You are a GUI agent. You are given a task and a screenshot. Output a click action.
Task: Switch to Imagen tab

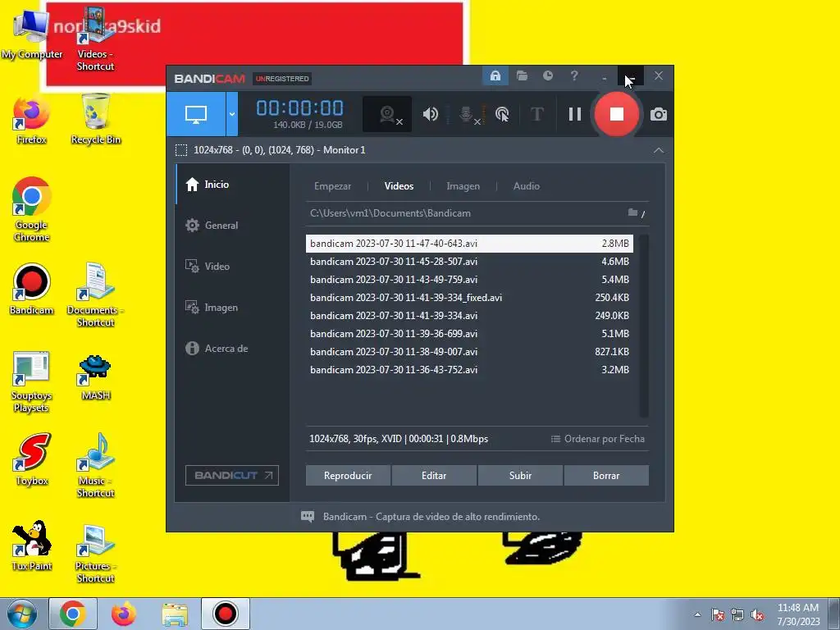(x=463, y=186)
